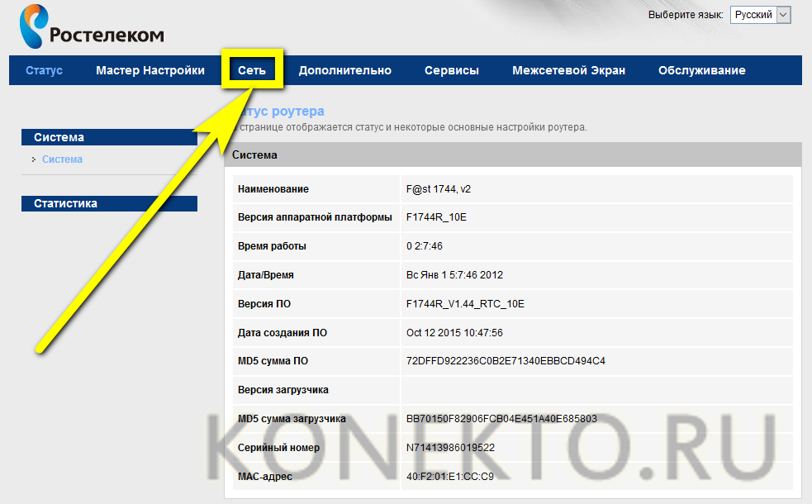Screen dimensions: 812x504
Task: Open the language selection dropdown
Action: (x=760, y=15)
